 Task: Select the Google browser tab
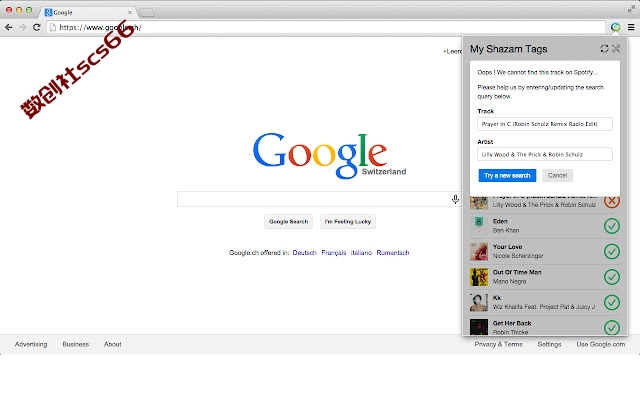88,13
